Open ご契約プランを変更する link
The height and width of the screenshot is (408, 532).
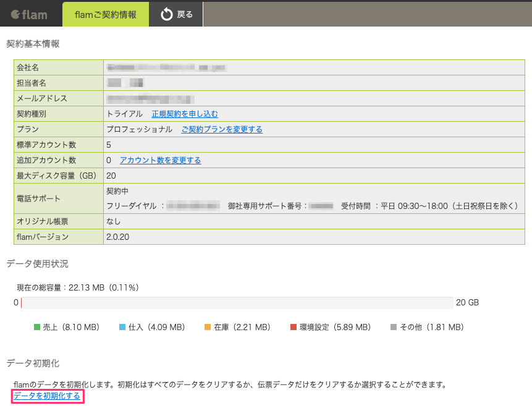tap(222, 129)
